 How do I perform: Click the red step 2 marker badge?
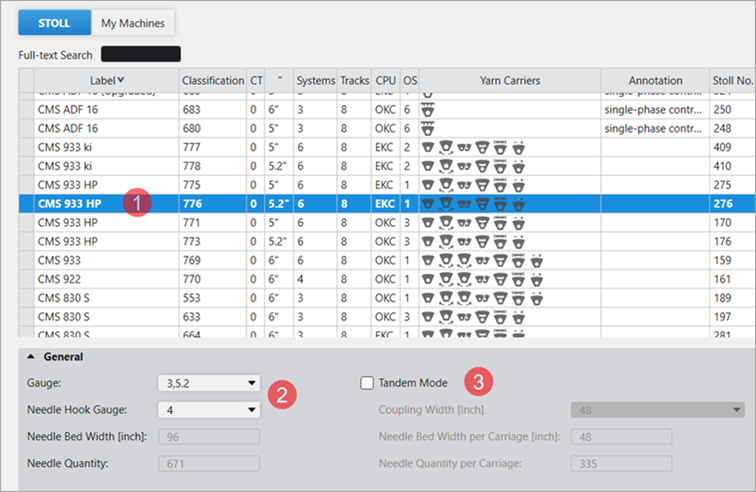(x=282, y=395)
